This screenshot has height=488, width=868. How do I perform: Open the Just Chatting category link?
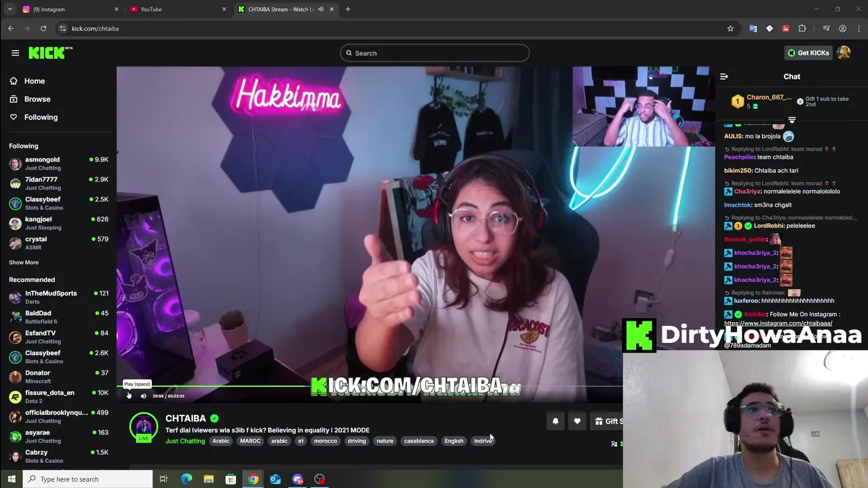[x=185, y=441]
